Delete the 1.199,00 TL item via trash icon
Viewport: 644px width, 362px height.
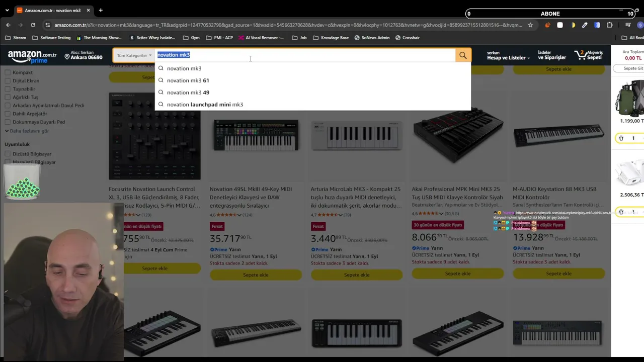tap(621, 138)
